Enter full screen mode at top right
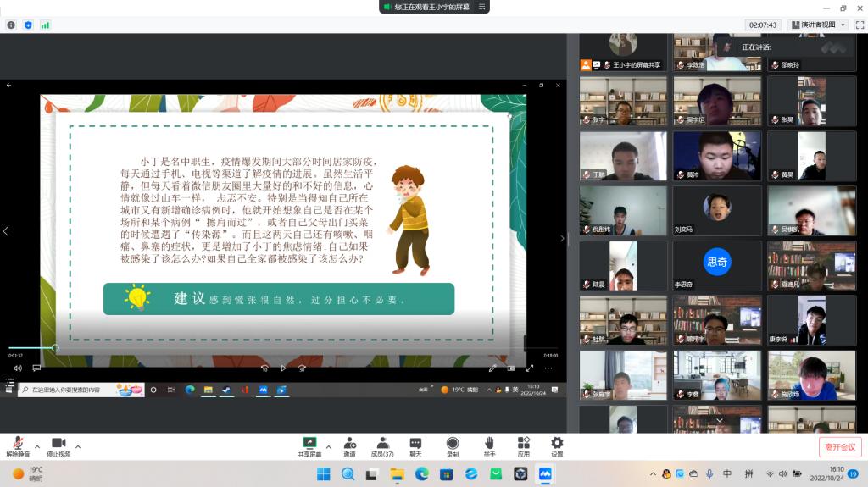This screenshot has width=868, height=487. tap(858, 25)
